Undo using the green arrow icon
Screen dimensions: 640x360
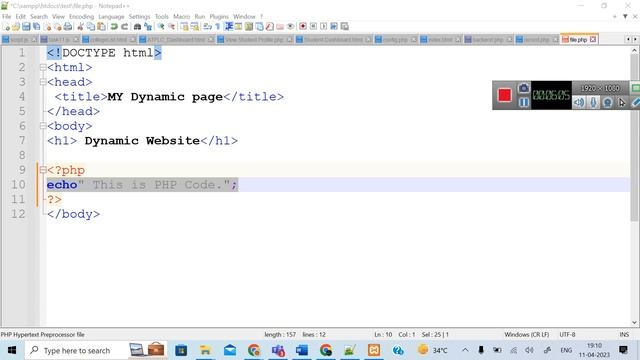tap(114, 27)
